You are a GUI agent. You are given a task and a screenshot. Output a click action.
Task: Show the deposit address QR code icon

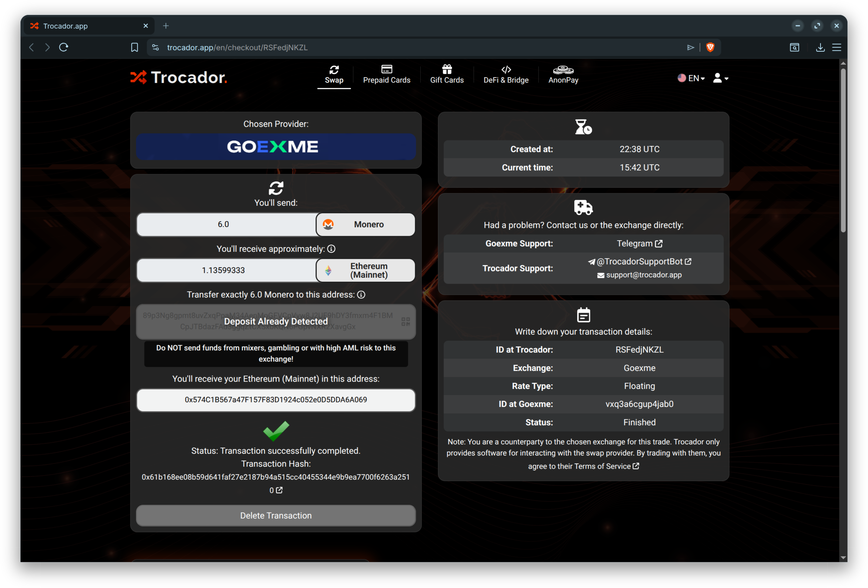pos(406,322)
